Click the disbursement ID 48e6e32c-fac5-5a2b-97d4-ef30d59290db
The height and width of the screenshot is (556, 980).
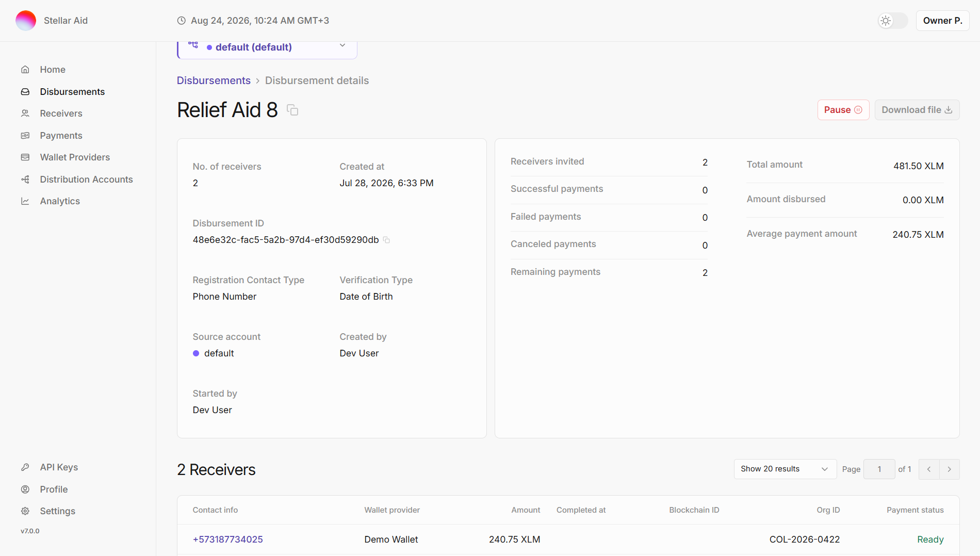285,240
